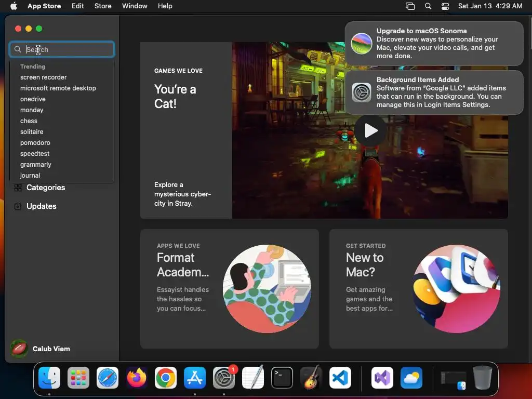This screenshot has width=532, height=399.
Task: Click the macOS Sonoma notification icon
Action: coord(362,44)
